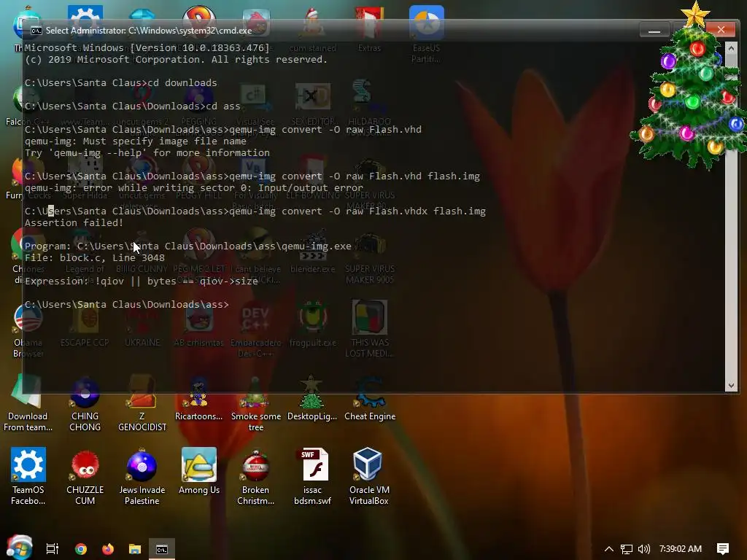Select the Smoke some tree icon
The height and width of the screenshot is (560, 747).
256,404
